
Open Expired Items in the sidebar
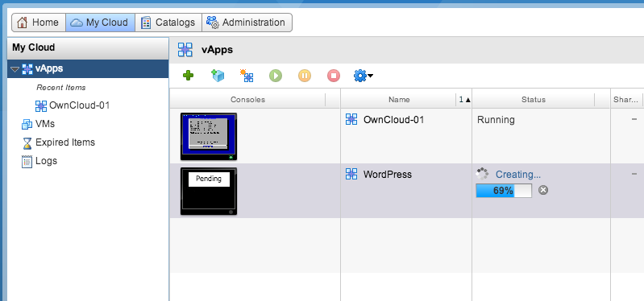coord(65,142)
